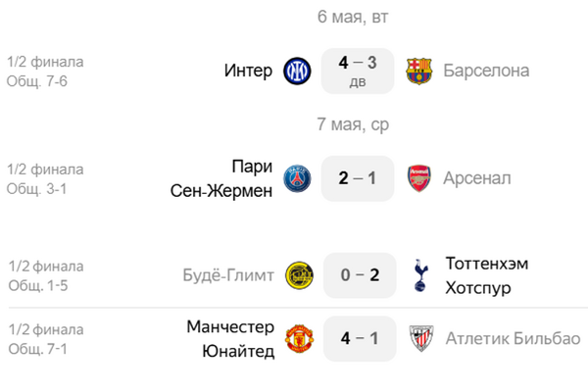Screen dimensions: 588x392
Task: Click the team name Будё-Глимт
Action: (x=228, y=275)
